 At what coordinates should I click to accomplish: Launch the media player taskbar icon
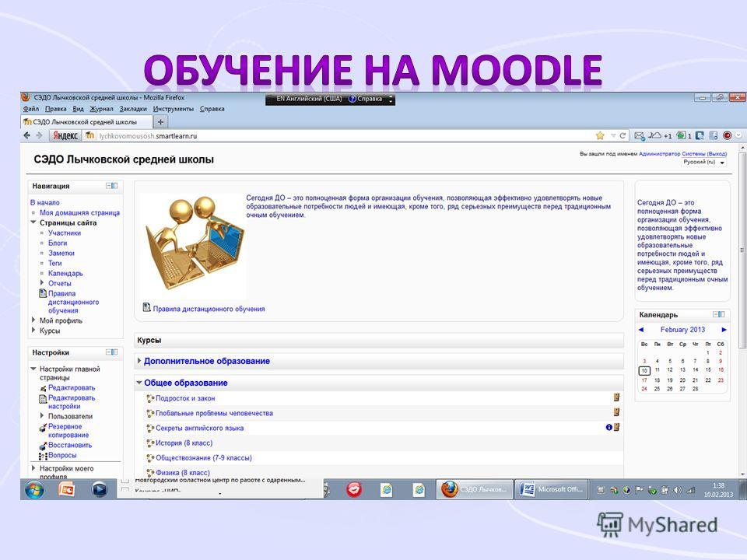99,489
